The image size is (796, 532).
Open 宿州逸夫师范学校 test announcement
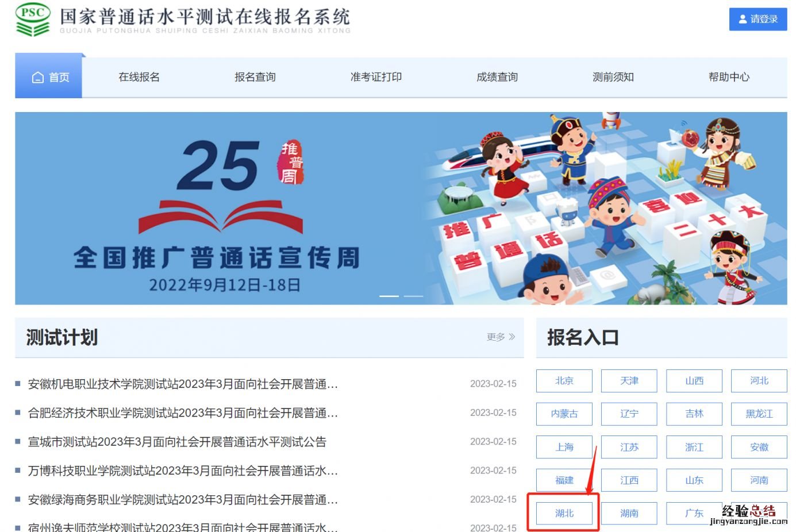(x=183, y=527)
